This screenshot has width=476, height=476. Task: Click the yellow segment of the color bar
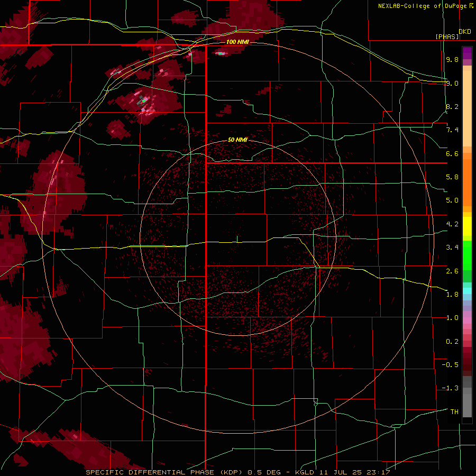(467, 226)
